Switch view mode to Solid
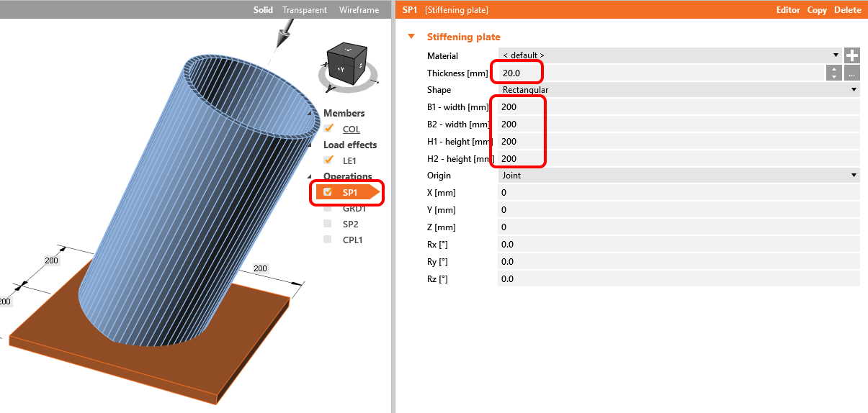Image resolution: width=868 pixels, height=413 pixels. tap(263, 10)
